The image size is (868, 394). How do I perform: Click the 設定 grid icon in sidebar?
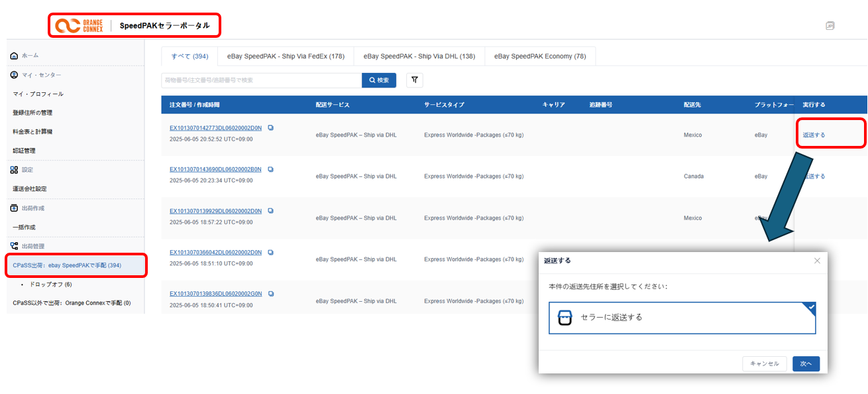15,170
